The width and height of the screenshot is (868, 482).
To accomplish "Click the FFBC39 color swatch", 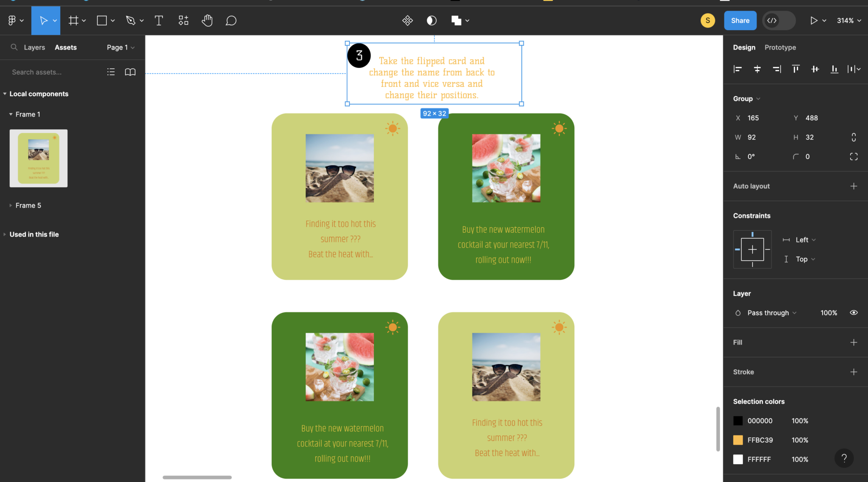I will point(738,440).
